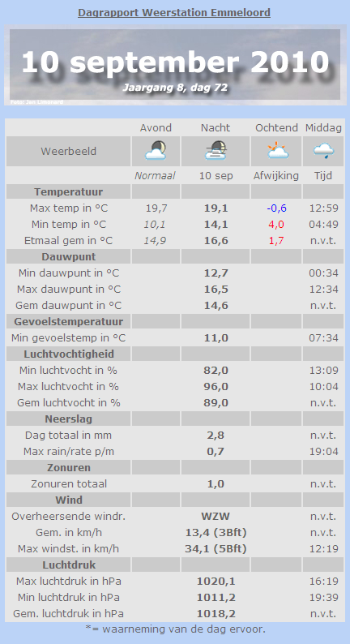
Task: Click the Max temp value 19,1
Action: click(216, 208)
